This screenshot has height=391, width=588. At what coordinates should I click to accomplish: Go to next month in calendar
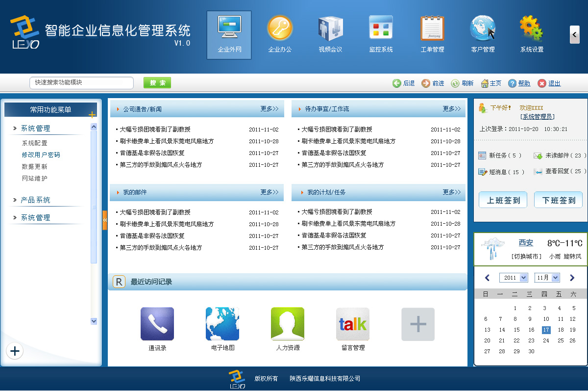(x=572, y=278)
